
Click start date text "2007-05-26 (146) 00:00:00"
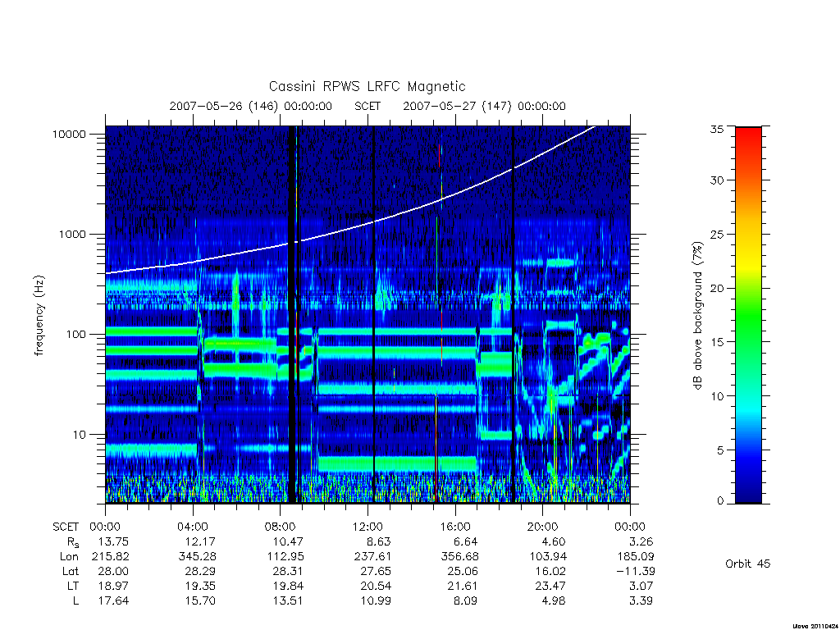point(251,106)
